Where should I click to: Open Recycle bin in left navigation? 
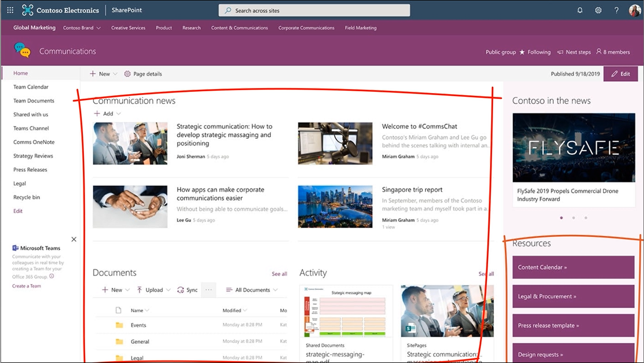(x=27, y=197)
